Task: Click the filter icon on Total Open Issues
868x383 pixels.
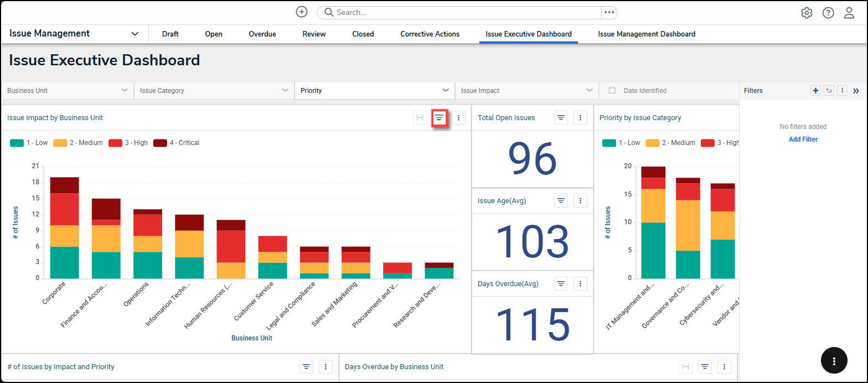Action: pos(561,117)
